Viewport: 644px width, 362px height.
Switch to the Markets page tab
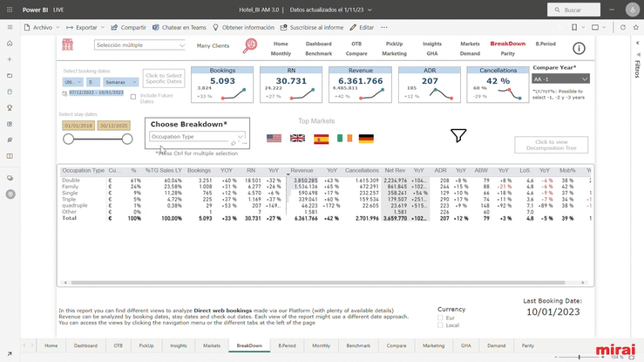pos(212,345)
